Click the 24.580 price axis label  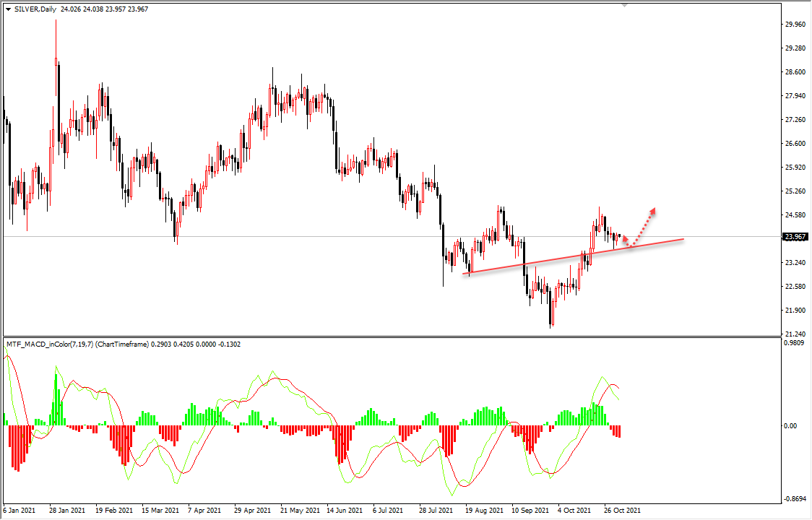[x=796, y=215]
